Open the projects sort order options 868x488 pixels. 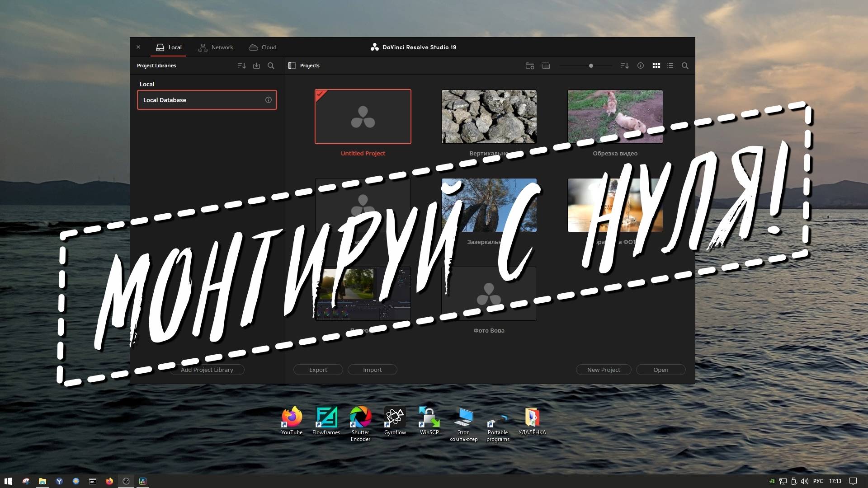coord(624,66)
